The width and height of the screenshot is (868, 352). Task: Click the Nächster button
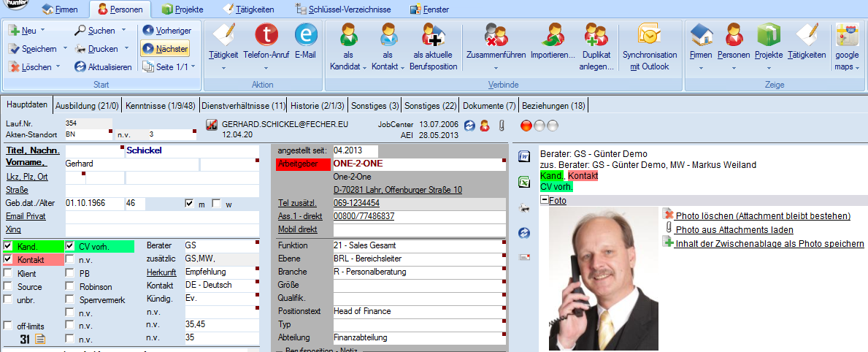point(165,48)
